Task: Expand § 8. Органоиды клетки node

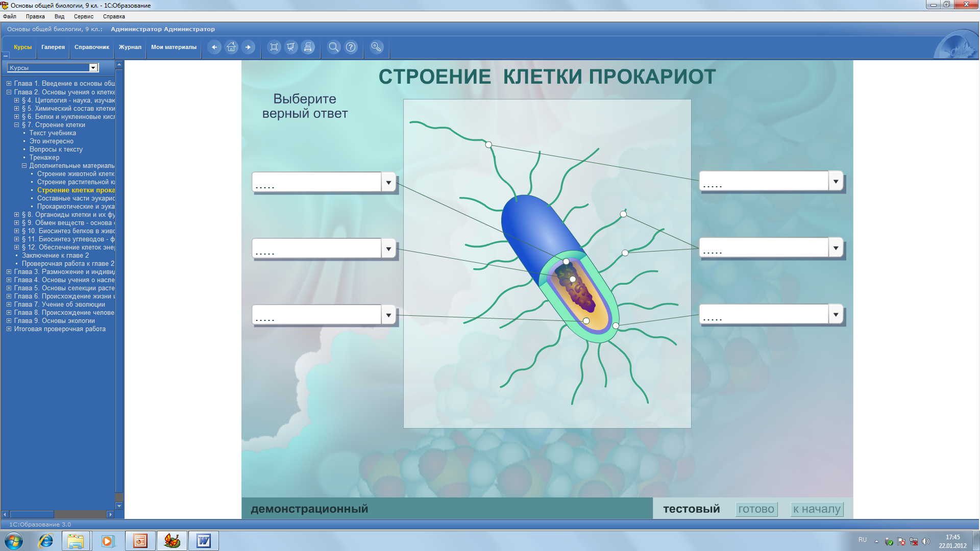Action: (x=16, y=215)
